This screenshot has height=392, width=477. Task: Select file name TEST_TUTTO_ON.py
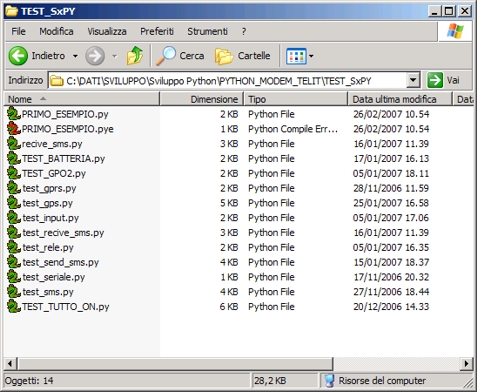click(66, 307)
